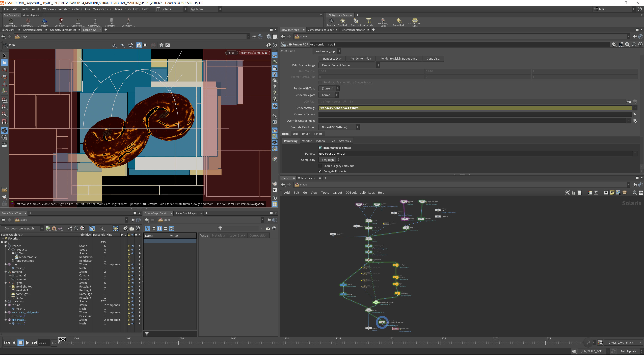Add an Area Light from shelf
This screenshot has width=644, height=355.
[368, 22]
